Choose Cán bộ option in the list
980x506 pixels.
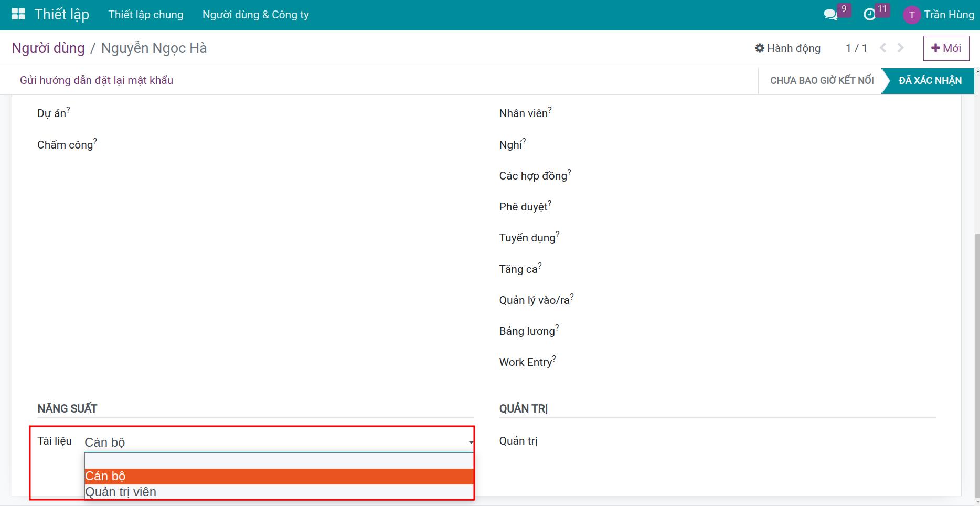tap(279, 476)
